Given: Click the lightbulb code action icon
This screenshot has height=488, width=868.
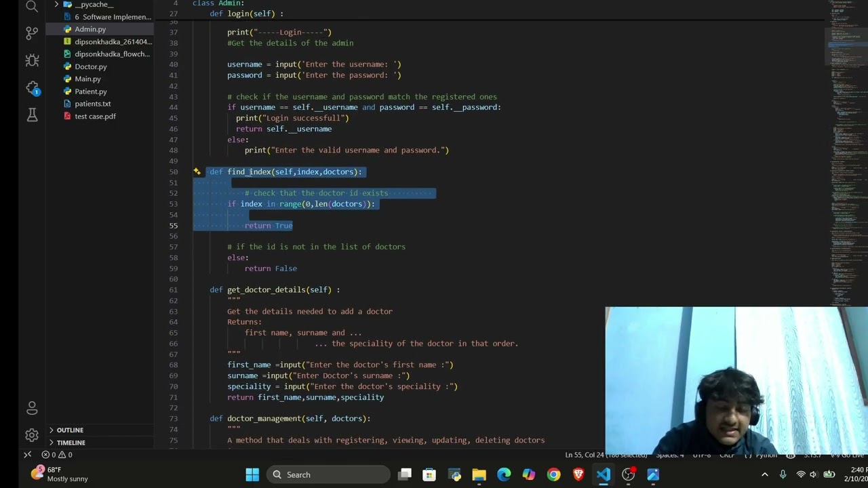Looking at the screenshot, I should tap(197, 171).
